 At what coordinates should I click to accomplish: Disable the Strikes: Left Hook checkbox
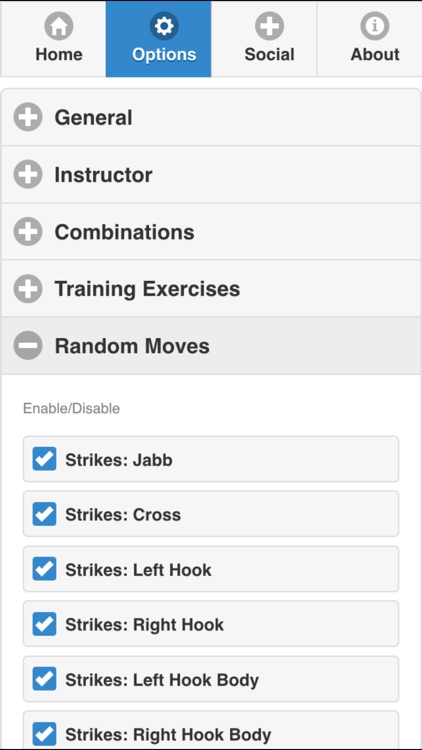(44, 569)
